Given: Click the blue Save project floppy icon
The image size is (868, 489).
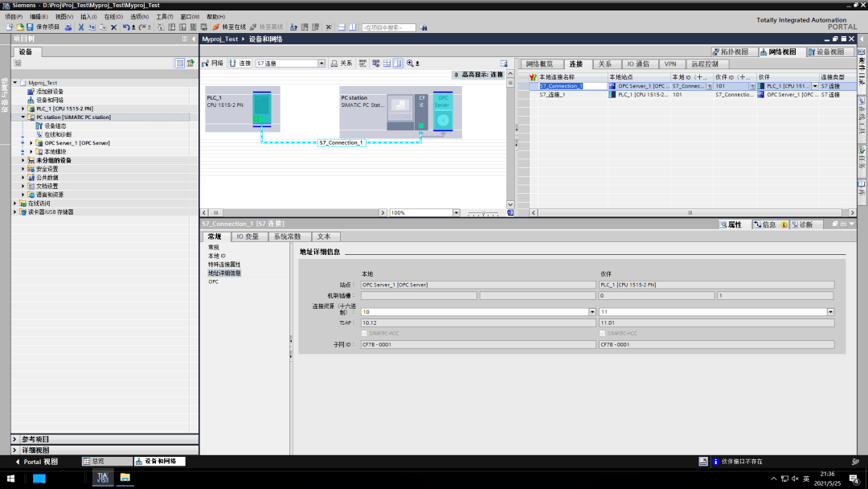Looking at the screenshot, I should coord(30,27).
